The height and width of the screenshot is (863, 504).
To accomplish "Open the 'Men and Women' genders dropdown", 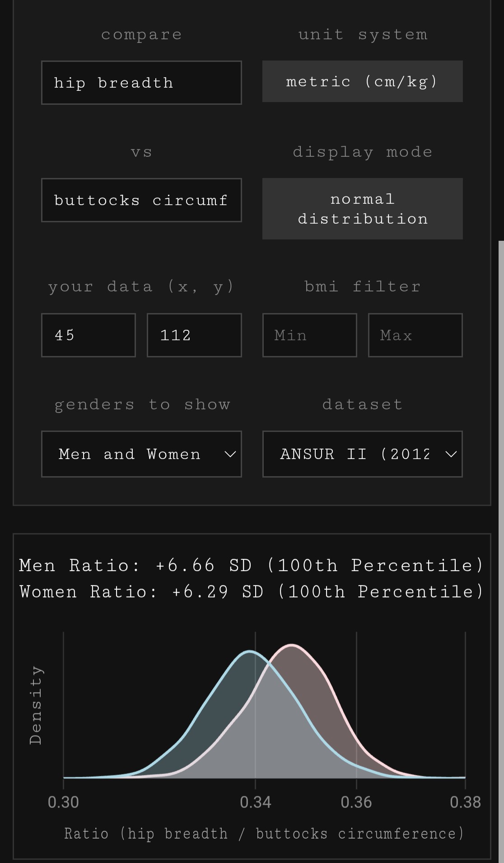I will tap(141, 454).
